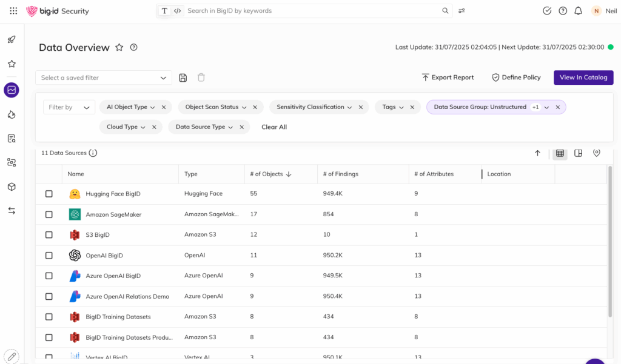This screenshot has height=364, width=621.
Task: Open the help question mark in top bar
Action: (x=563, y=11)
